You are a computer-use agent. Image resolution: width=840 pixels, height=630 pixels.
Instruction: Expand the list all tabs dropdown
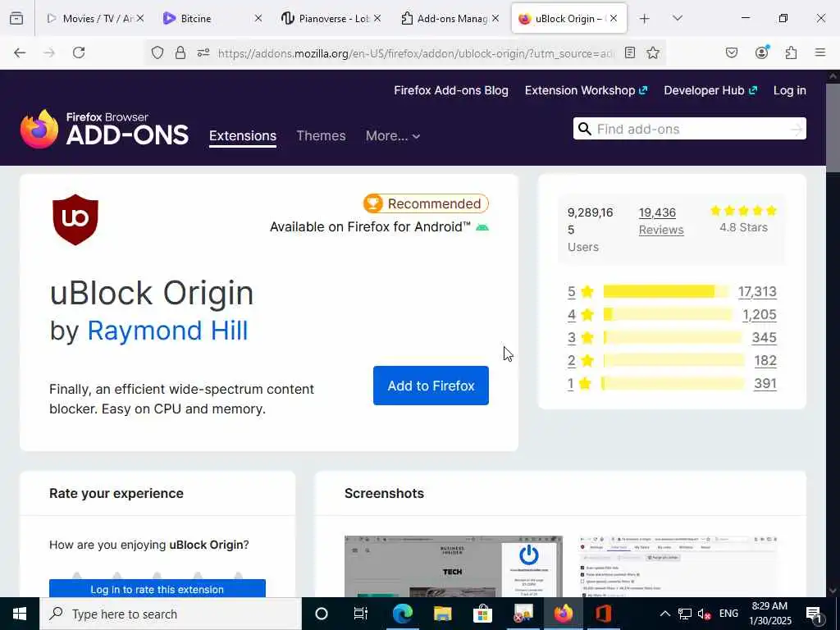click(x=678, y=19)
